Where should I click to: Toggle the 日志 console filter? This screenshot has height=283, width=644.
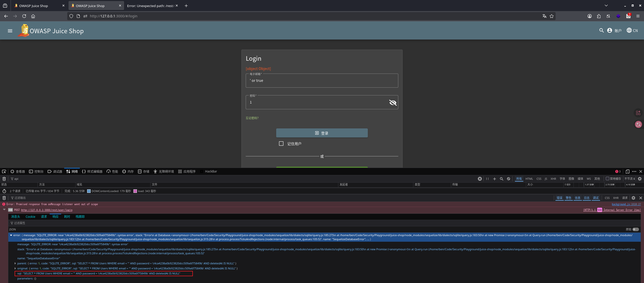coord(587,198)
